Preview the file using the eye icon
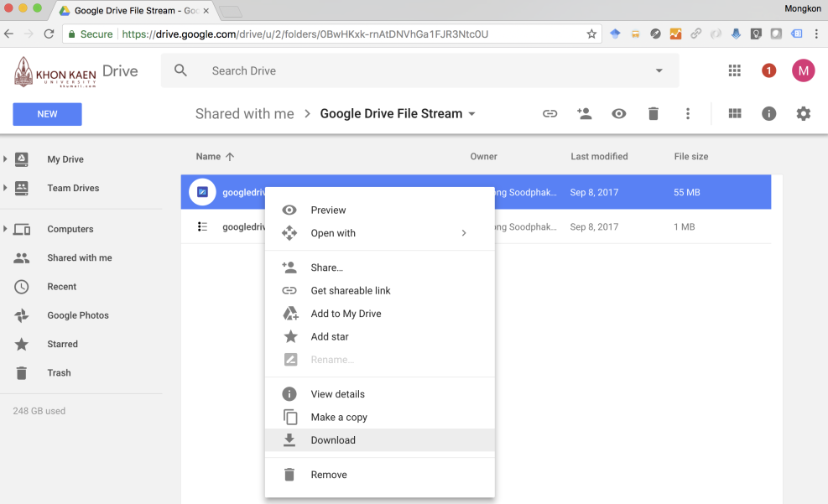 (x=618, y=113)
